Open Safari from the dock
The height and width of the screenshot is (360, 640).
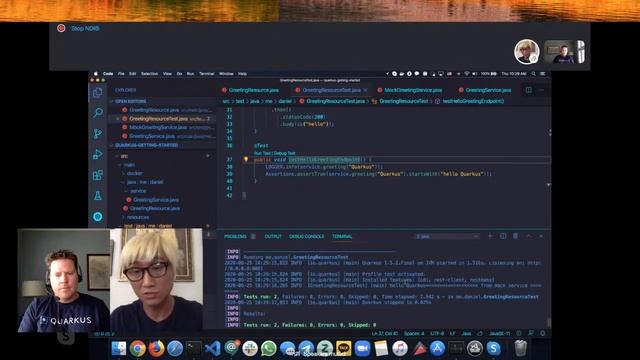tap(175, 348)
